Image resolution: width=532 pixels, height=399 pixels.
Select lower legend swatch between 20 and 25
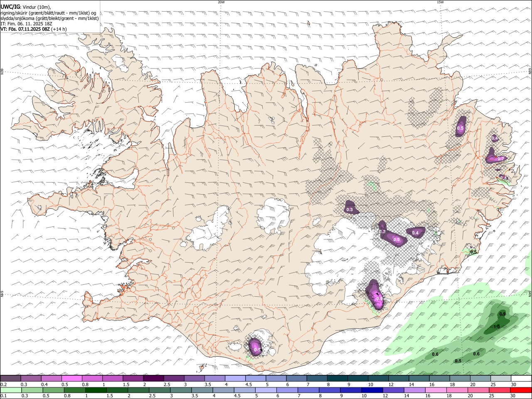coord(478,390)
